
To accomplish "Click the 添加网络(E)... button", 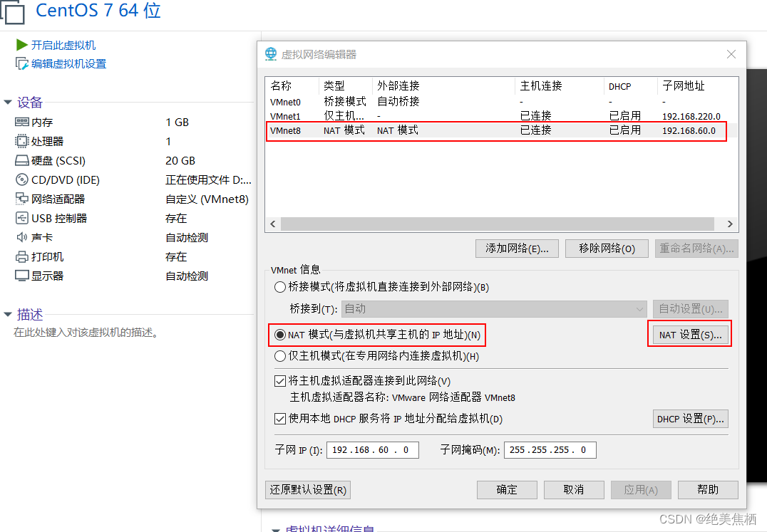I will click(517, 248).
